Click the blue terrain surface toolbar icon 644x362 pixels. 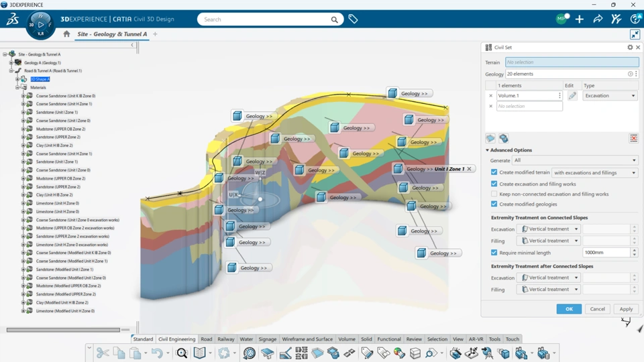click(317, 353)
